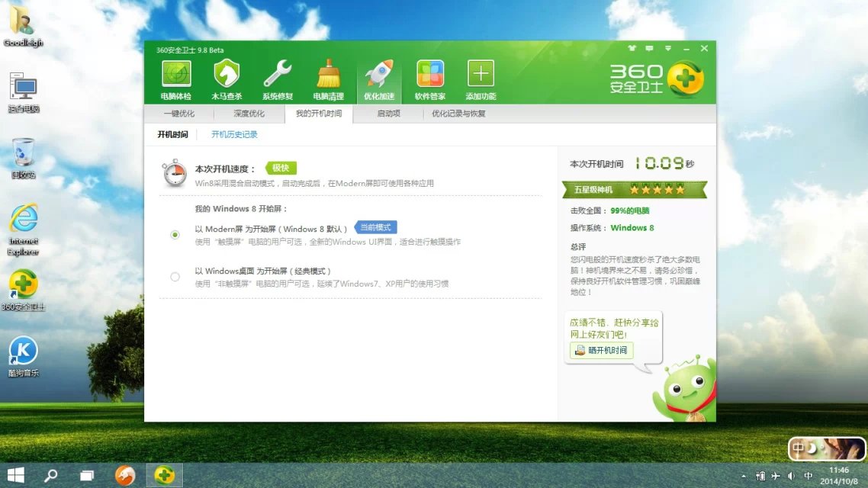The height and width of the screenshot is (488, 868).
Task: Select the 优化加速 rocket icon
Action: tap(379, 80)
